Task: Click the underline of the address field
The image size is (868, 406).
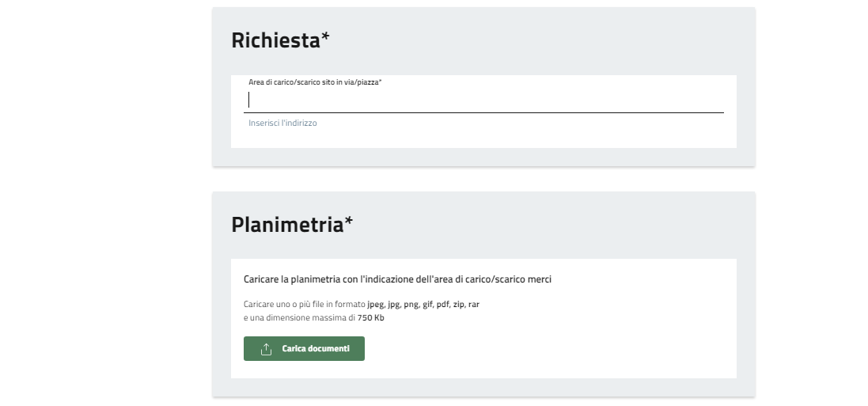Action: [486, 112]
